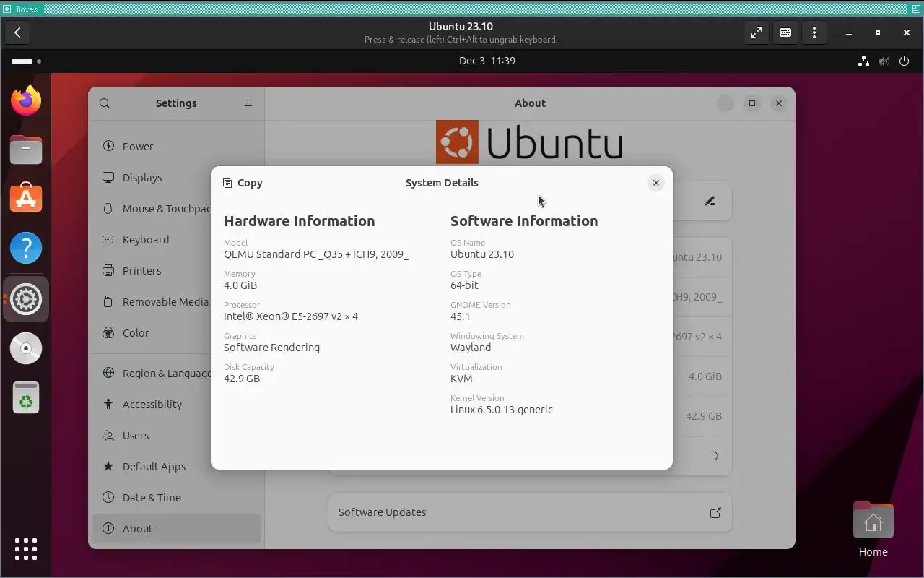The height and width of the screenshot is (578, 924).
Task: Click the Windowing System value Wayland
Action: (x=471, y=348)
